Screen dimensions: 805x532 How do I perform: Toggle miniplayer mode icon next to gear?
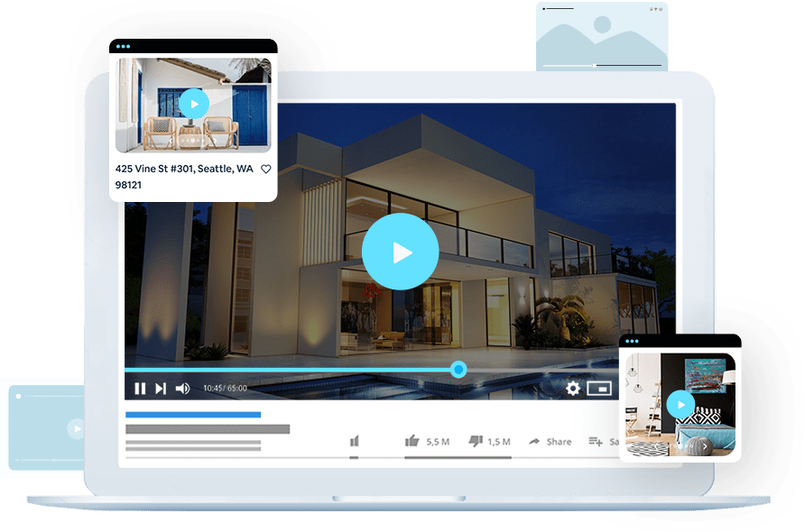coord(599,389)
